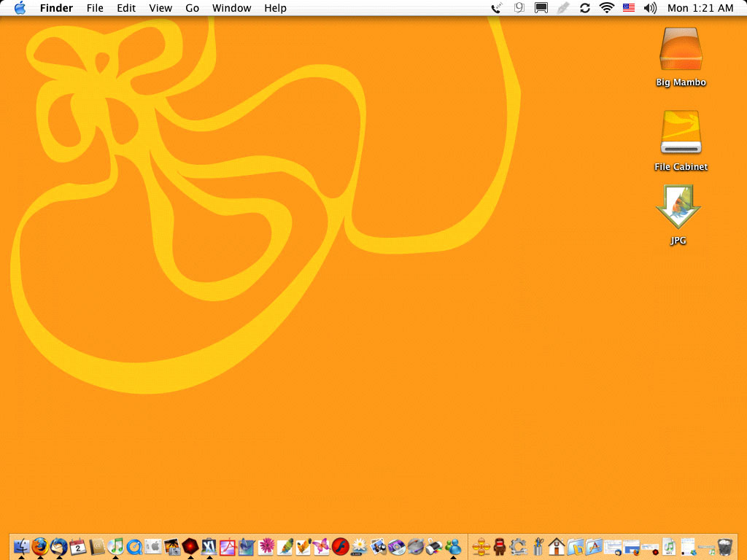Image resolution: width=747 pixels, height=560 pixels.
Task: Open the View menu
Action: [x=160, y=8]
